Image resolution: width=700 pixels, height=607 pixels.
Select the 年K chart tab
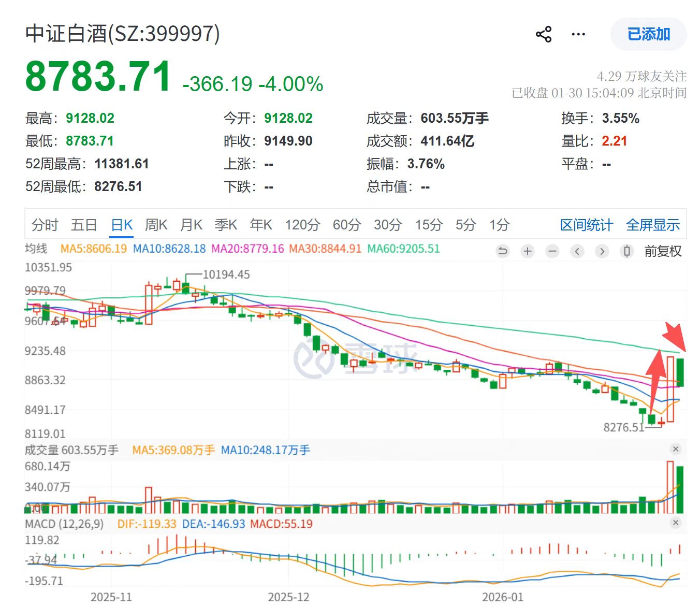click(261, 225)
